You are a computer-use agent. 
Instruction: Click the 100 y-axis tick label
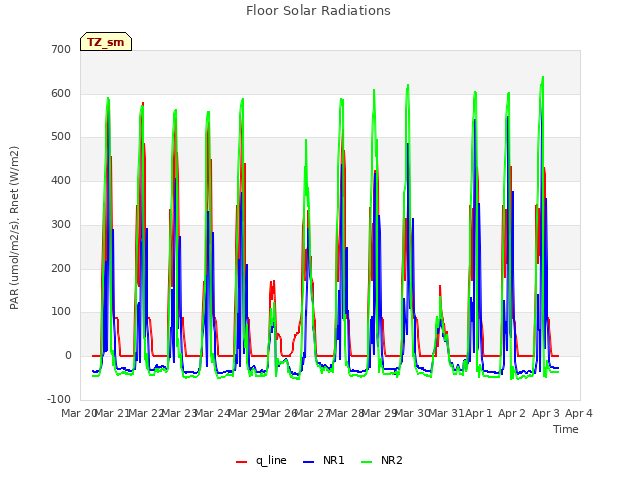pyautogui.click(x=61, y=312)
